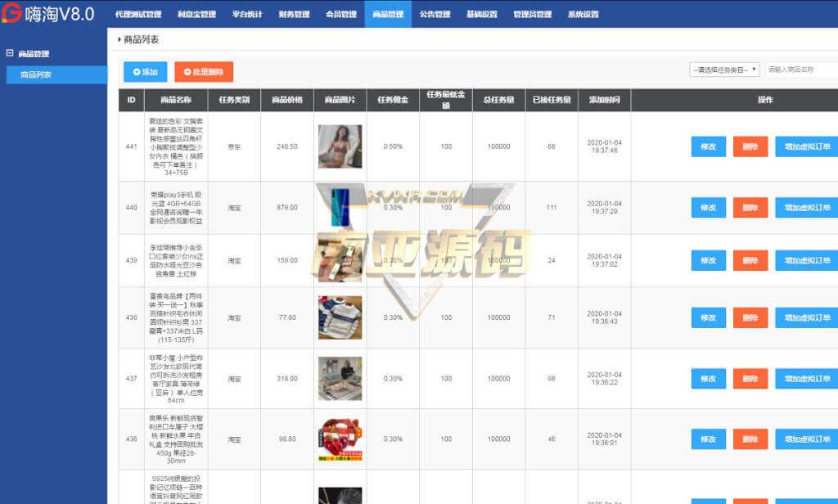Open the 会员管理 menu tab

click(x=340, y=14)
